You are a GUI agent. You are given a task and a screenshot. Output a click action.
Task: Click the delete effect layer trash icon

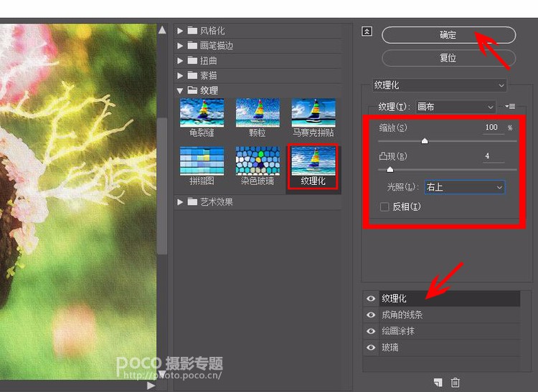[x=456, y=382]
